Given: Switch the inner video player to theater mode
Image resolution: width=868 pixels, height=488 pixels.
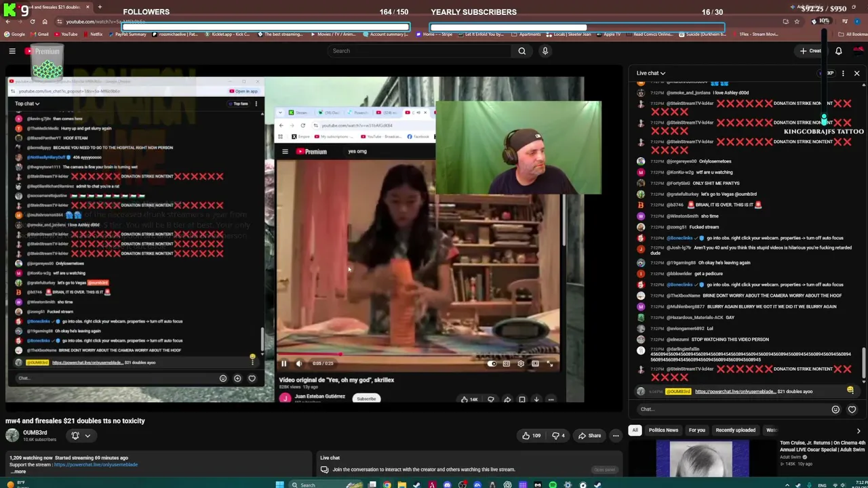Looking at the screenshot, I should [x=535, y=364].
